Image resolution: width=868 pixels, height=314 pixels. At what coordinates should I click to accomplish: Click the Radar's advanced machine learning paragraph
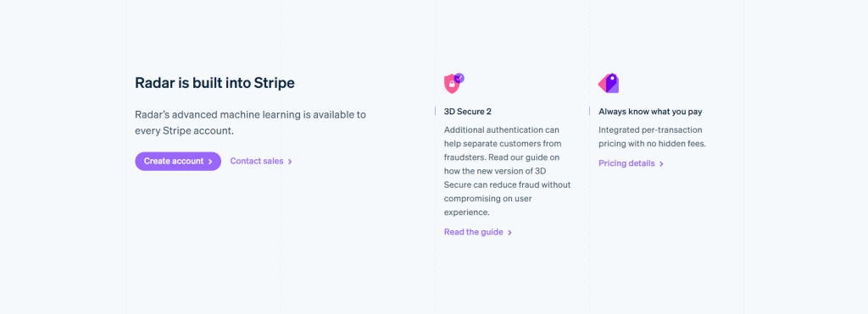click(251, 123)
